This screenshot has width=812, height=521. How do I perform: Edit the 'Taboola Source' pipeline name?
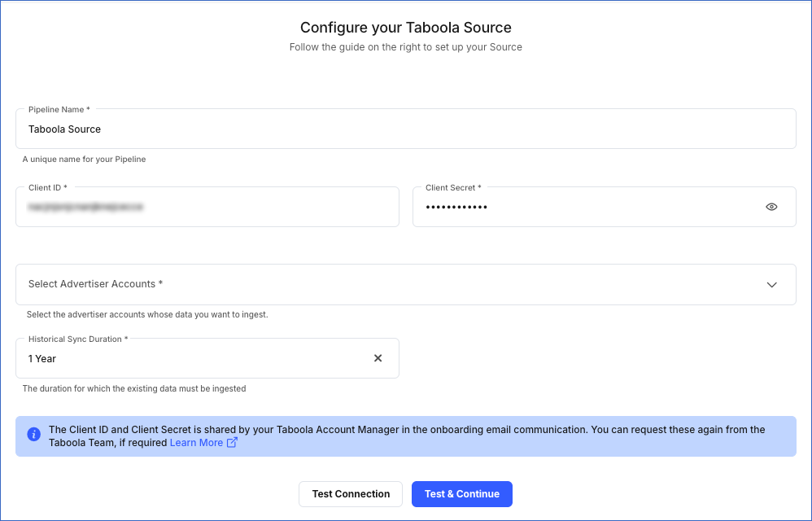(x=406, y=129)
